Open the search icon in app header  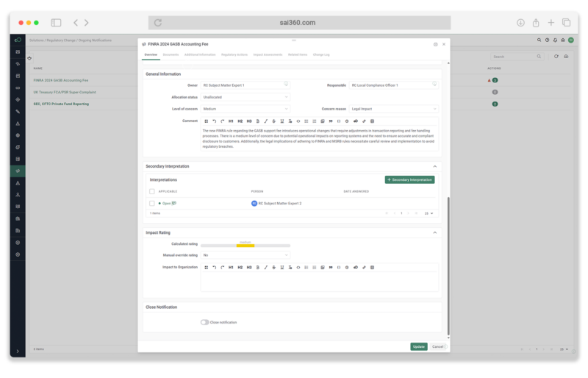coord(539,40)
